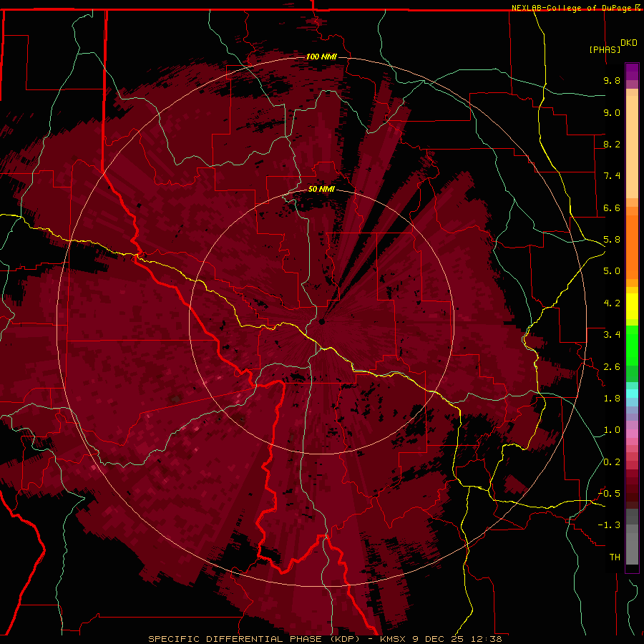
Task: Click the 6.6 legend value
Action: coord(612,208)
